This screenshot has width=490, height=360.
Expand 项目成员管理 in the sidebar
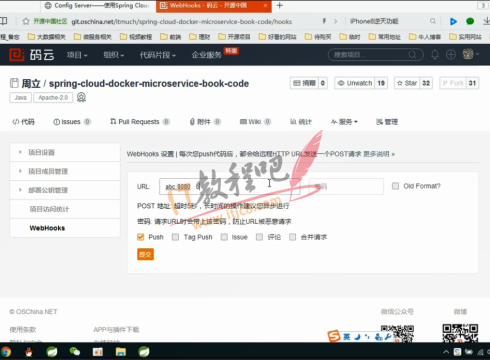pos(65,171)
